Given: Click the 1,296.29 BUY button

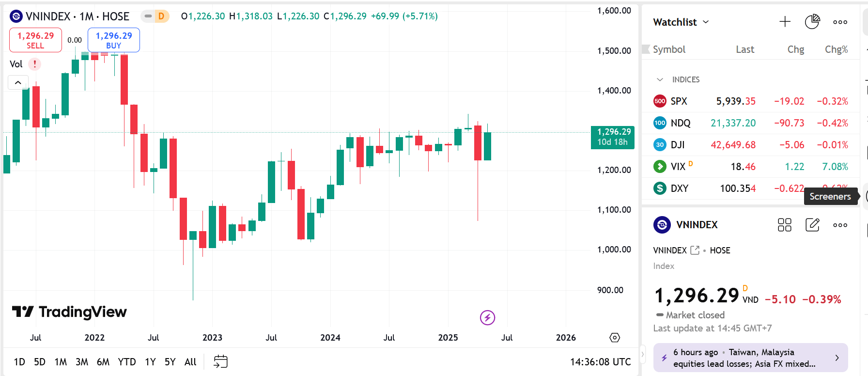Looking at the screenshot, I should [114, 40].
